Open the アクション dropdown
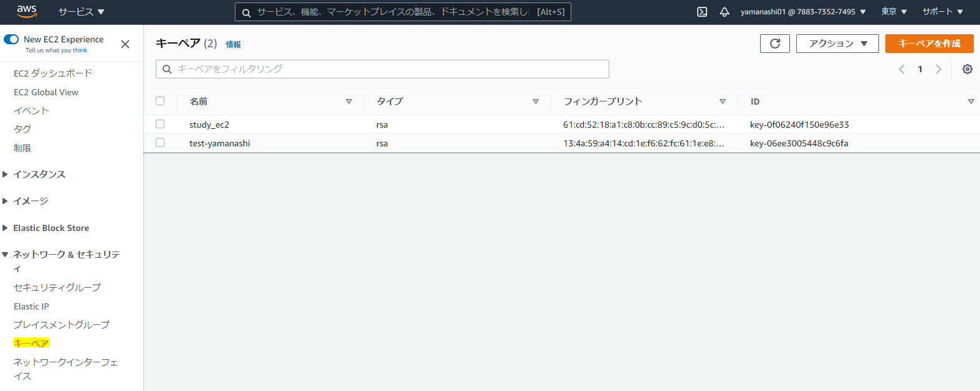 click(x=837, y=44)
